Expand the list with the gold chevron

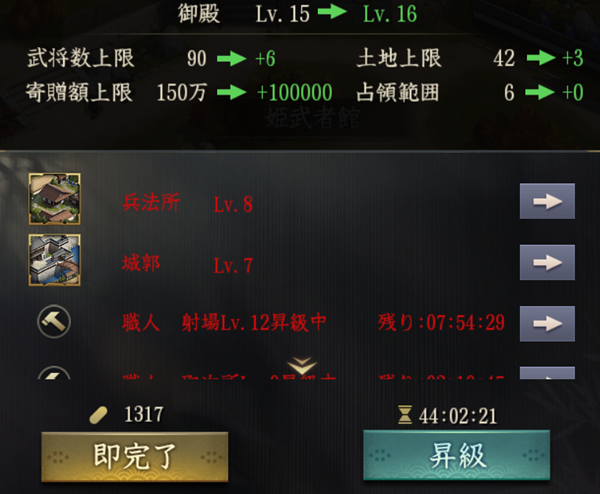[302, 366]
